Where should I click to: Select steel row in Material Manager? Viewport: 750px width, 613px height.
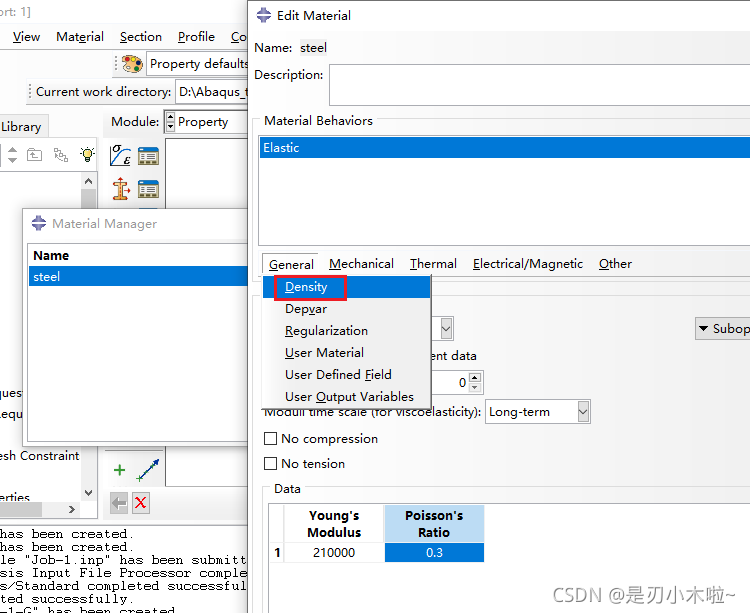138,276
